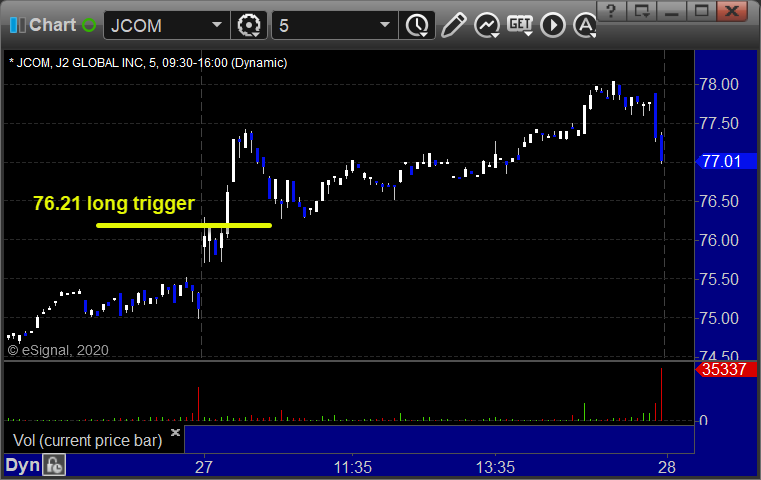Click the auto-scale A icon

[x=585, y=25]
